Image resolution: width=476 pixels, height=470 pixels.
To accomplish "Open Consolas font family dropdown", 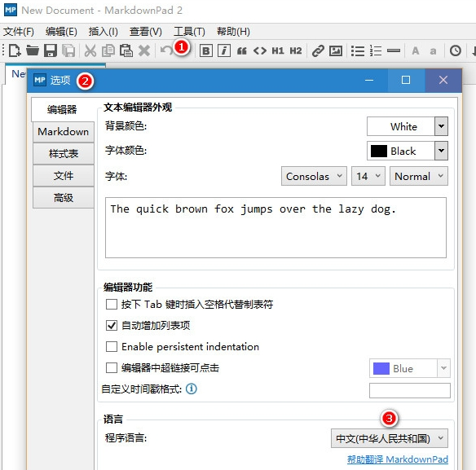I will pos(314,176).
